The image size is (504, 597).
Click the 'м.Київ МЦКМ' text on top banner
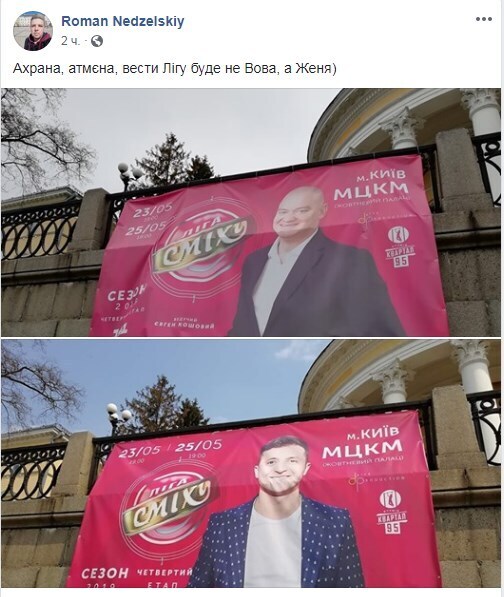tap(372, 186)
